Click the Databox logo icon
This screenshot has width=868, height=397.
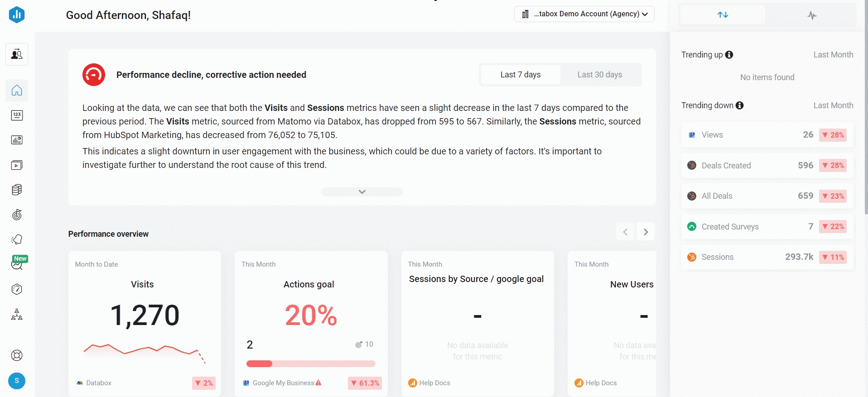[x=17, y=14]
